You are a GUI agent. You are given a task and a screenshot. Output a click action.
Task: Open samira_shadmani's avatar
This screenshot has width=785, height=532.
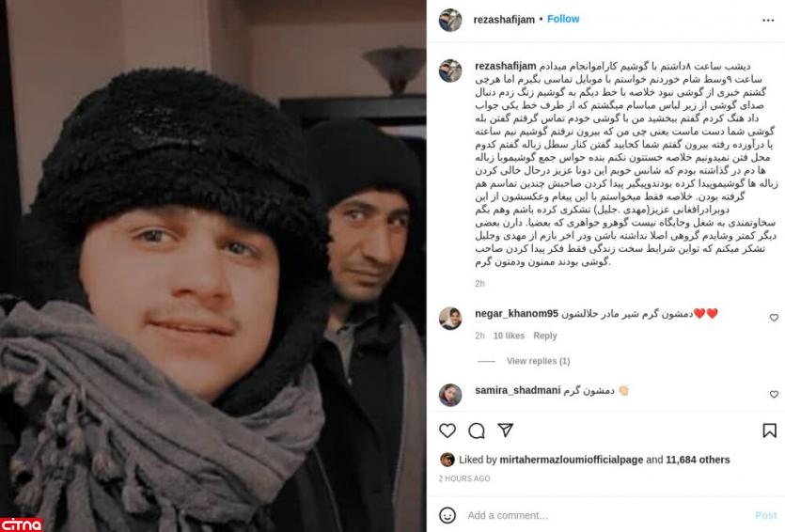[450, 395]
